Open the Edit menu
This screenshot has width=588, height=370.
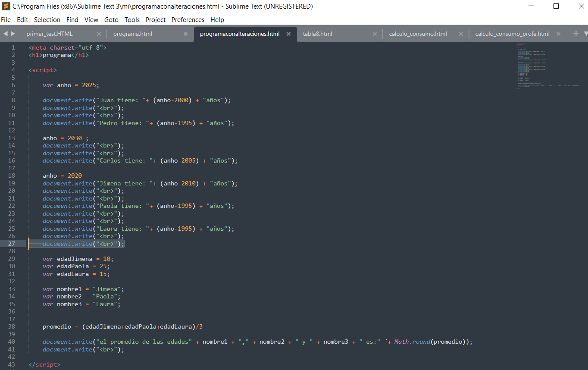22,20
